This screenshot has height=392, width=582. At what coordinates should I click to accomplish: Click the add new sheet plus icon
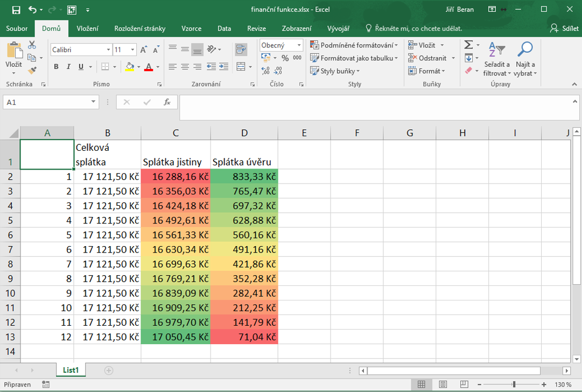click(108, 370)
